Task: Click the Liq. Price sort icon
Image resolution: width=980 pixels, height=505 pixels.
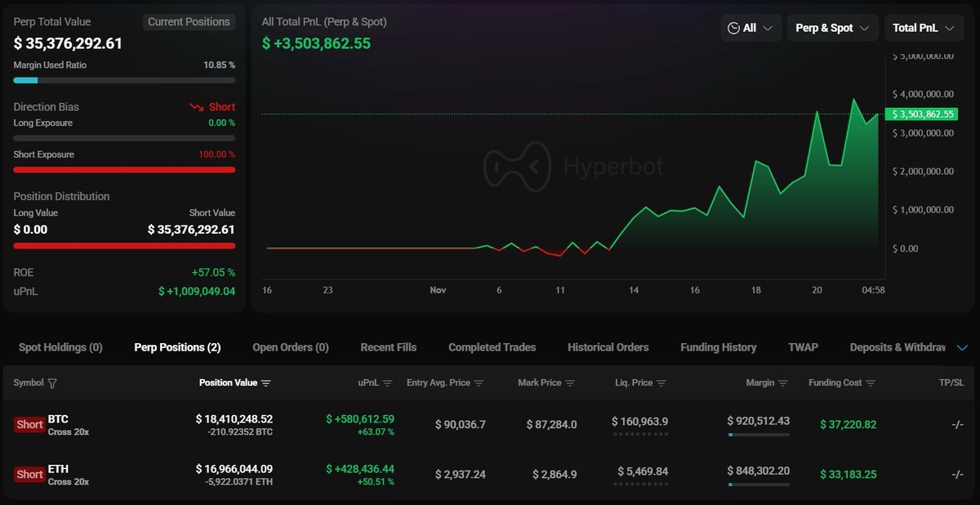Action: point(661,383)
